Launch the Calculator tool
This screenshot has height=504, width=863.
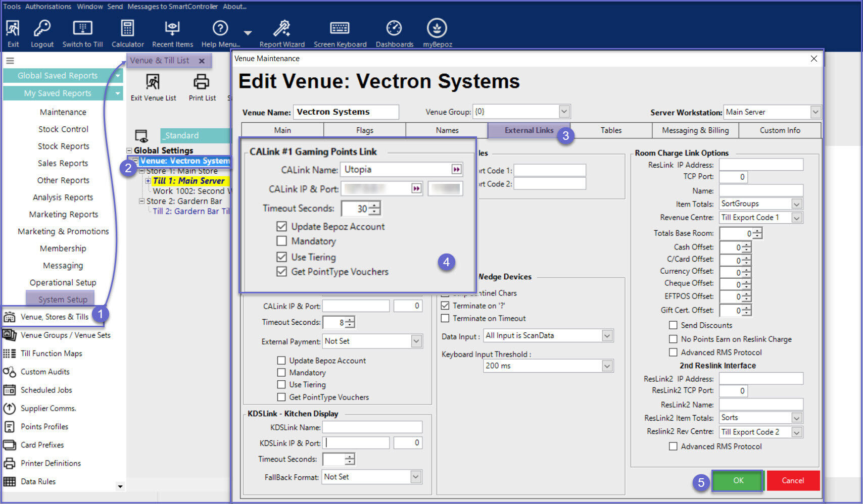click(127, 28)
